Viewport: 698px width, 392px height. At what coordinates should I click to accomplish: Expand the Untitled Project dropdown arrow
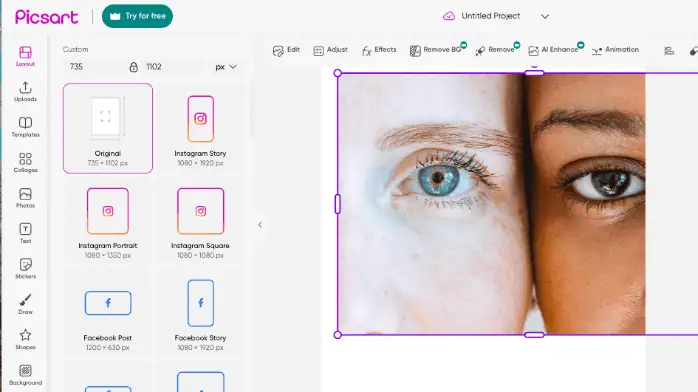point(545,16)
